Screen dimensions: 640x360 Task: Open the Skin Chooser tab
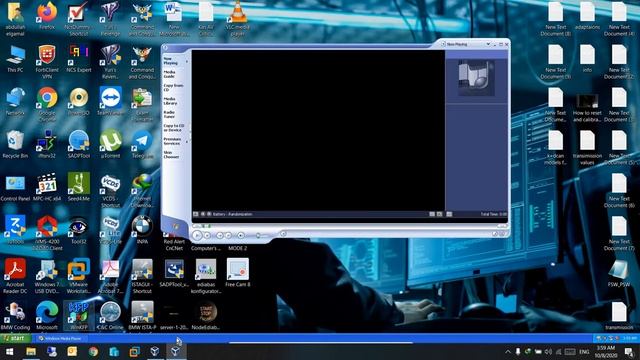click(x=171, y=155)
